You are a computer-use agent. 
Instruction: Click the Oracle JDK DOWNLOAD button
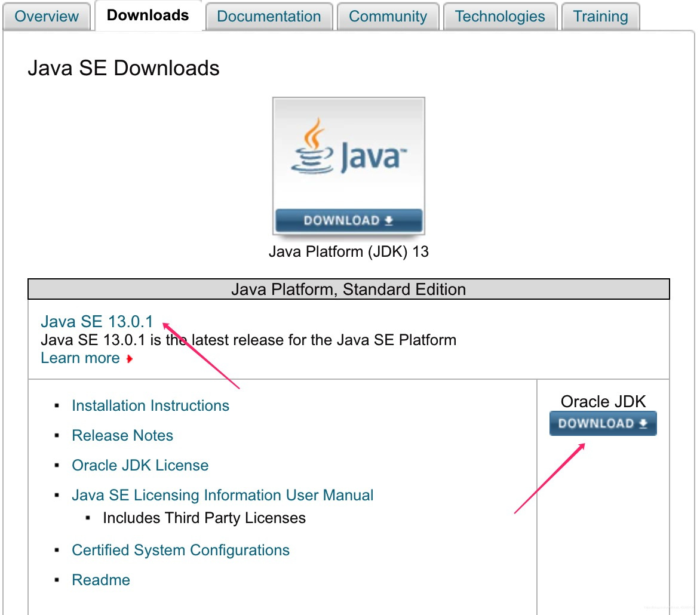tap(603, 423)
